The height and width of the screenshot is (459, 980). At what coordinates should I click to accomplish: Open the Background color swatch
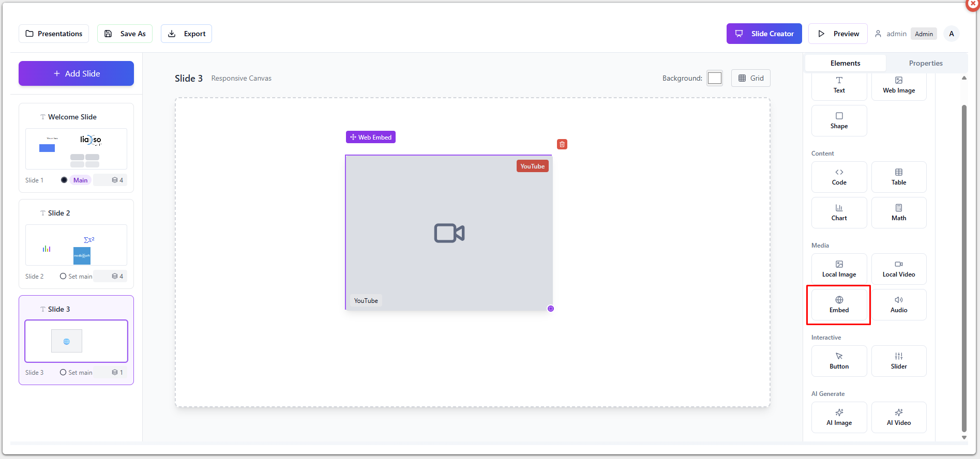tap(714, 78)
